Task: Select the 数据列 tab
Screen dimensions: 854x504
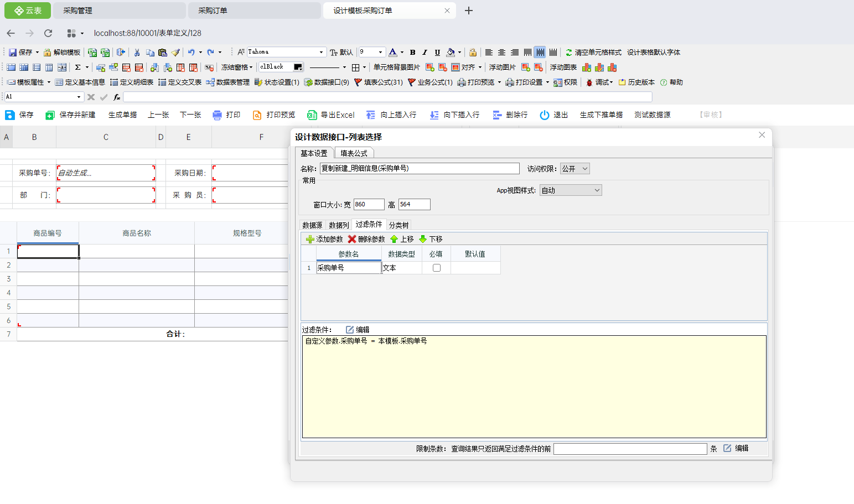Action: (x=339, y=225)
